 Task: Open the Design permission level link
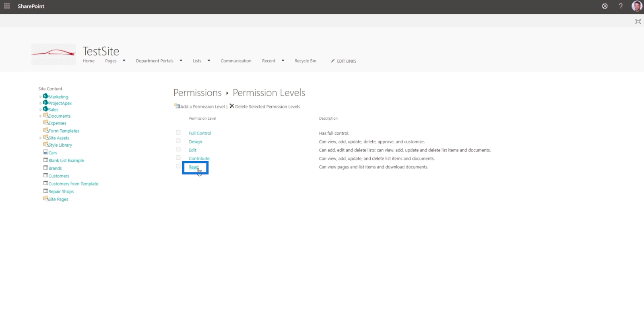pyautogui.click(x=195, y=141)
